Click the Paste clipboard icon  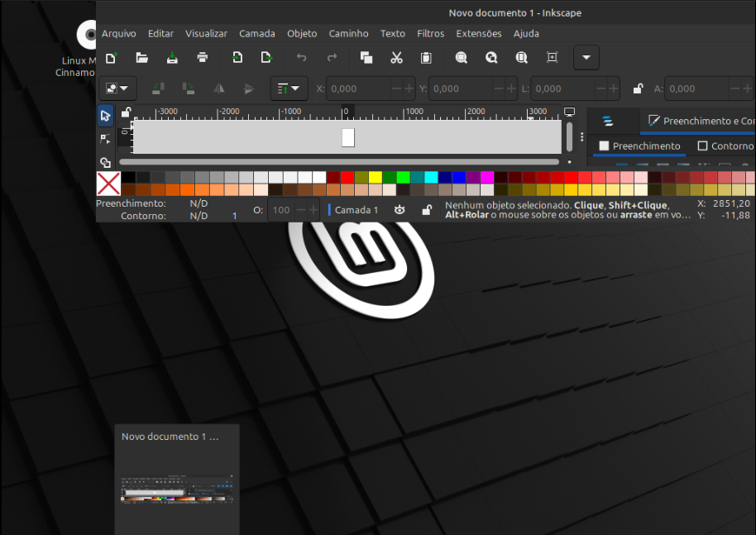[426, 58]
